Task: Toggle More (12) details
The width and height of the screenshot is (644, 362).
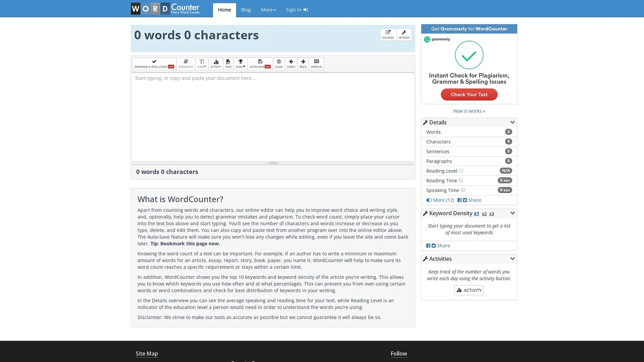Action: coord(440,200)
